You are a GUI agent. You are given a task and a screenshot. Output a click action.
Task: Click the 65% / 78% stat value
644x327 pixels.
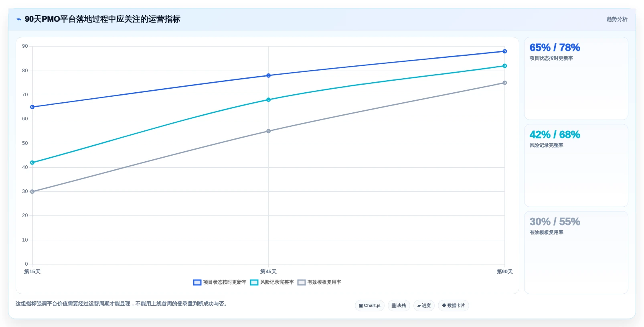(x=555, y=47)
